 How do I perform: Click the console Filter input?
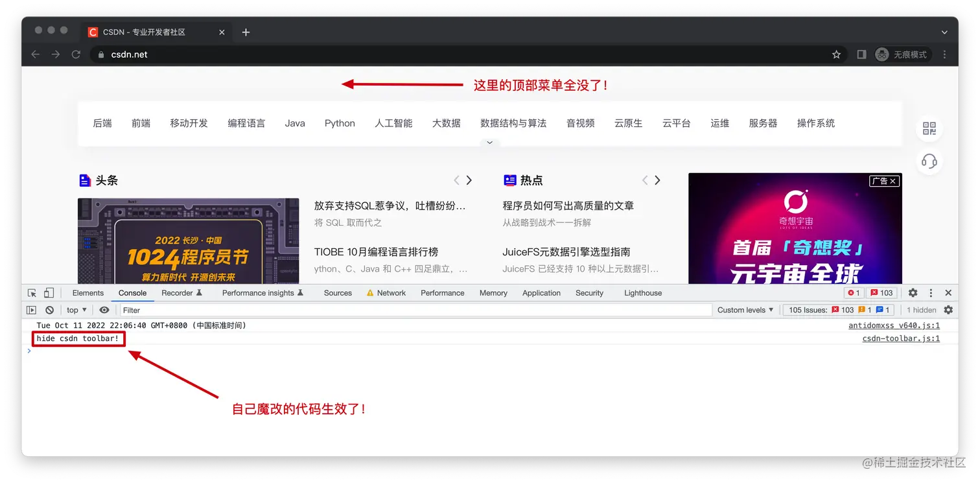point(416,310)
